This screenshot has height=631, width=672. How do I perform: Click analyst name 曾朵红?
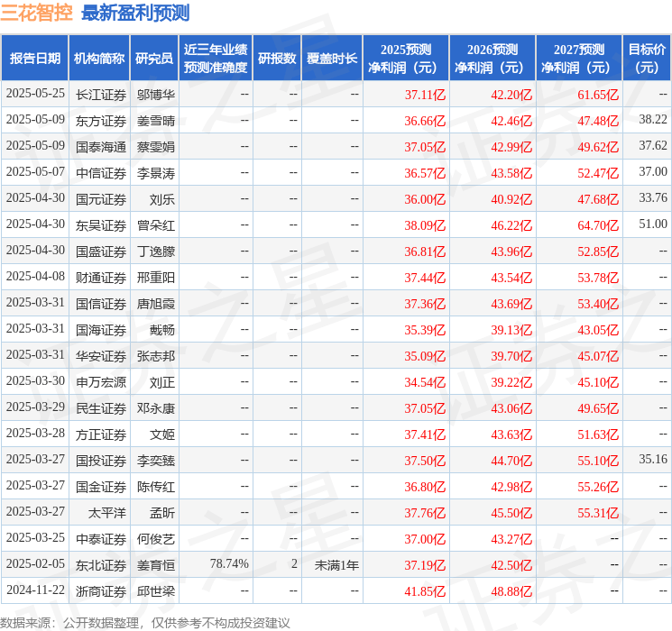[x=155, y=225]
